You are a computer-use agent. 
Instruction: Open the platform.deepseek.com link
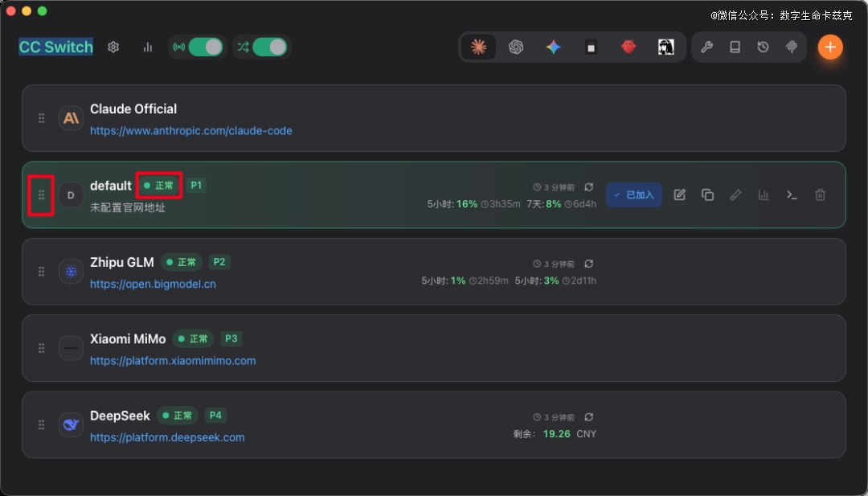(x=167, y=437)
